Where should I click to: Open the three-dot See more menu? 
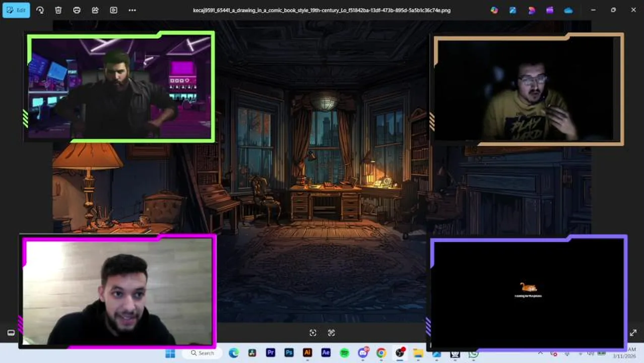click(x=132, y=10)
